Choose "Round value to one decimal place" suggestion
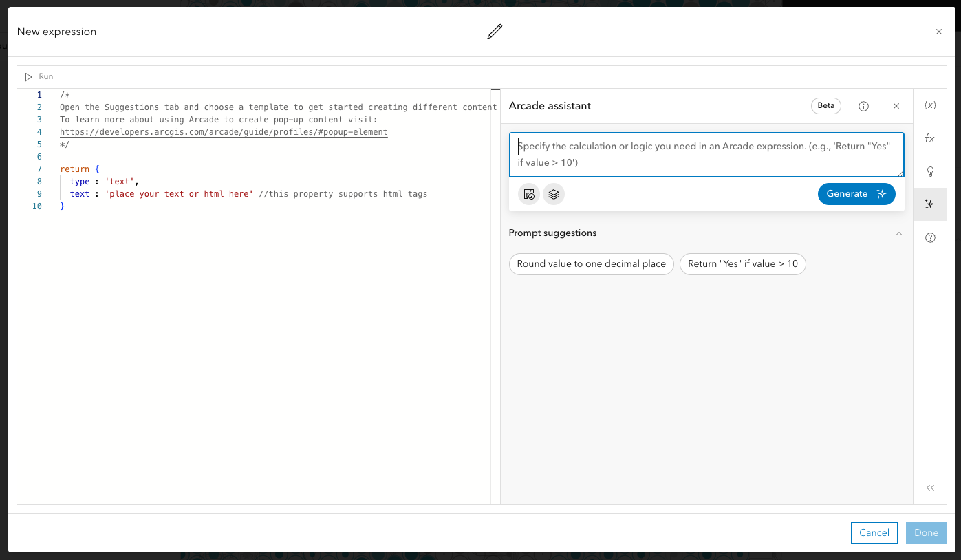The width and height of the screenshot is (961, 560). click(x=591, y=264)
